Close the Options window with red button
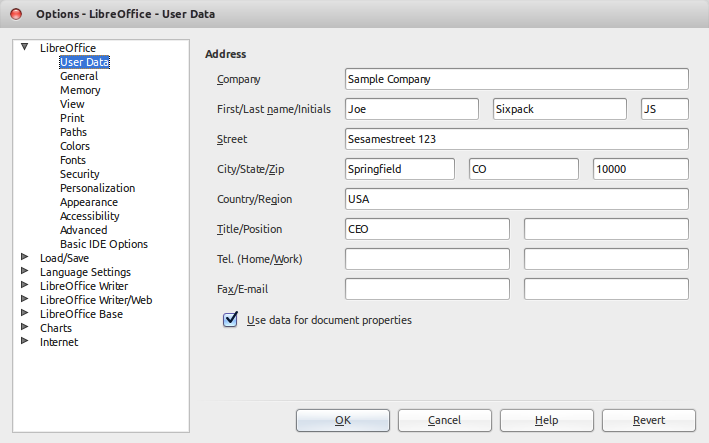Viewport: 709px width, 443px height. click(x=16, y=14)
